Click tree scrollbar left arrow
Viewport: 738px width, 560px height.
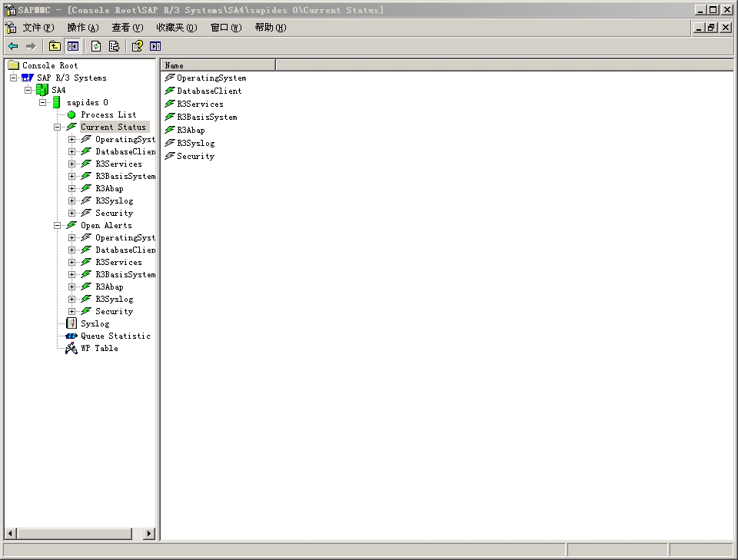click(10, 533)
